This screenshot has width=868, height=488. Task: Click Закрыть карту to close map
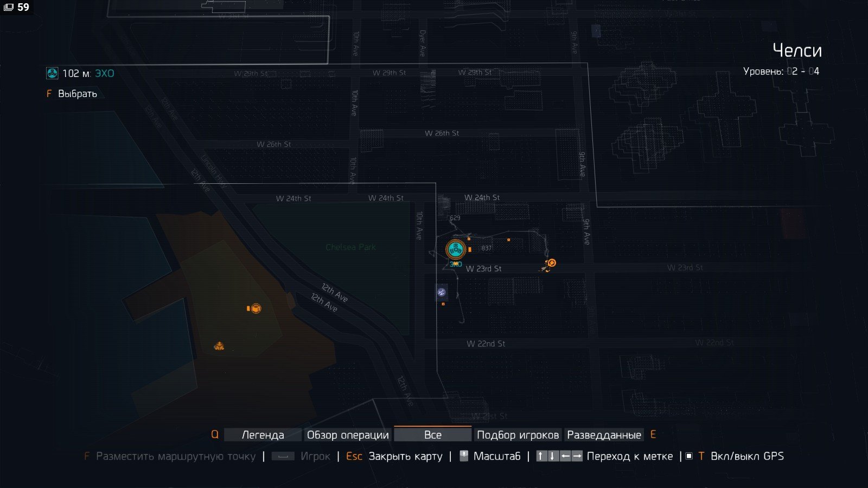click(405, 456)
